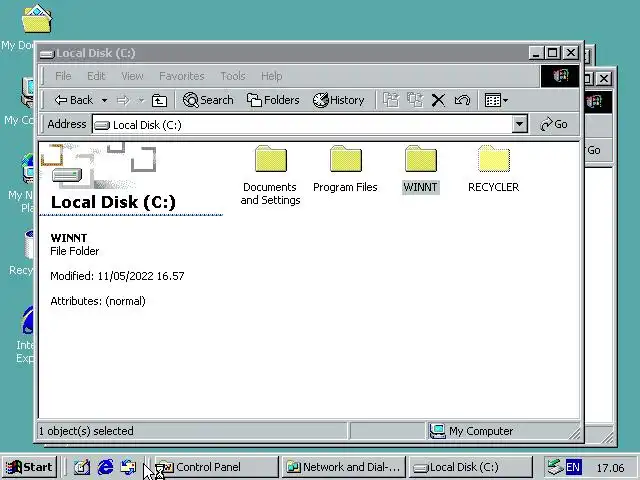Maximize the Local Disk (C:) window
This screenshot has height=480, width=640.
click(x=553, y=53)
